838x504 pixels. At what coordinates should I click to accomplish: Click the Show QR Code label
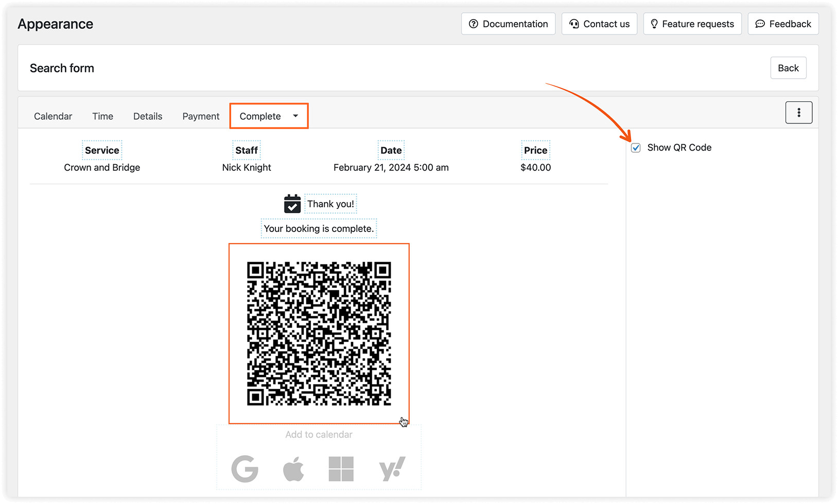[x=679, y=148]
